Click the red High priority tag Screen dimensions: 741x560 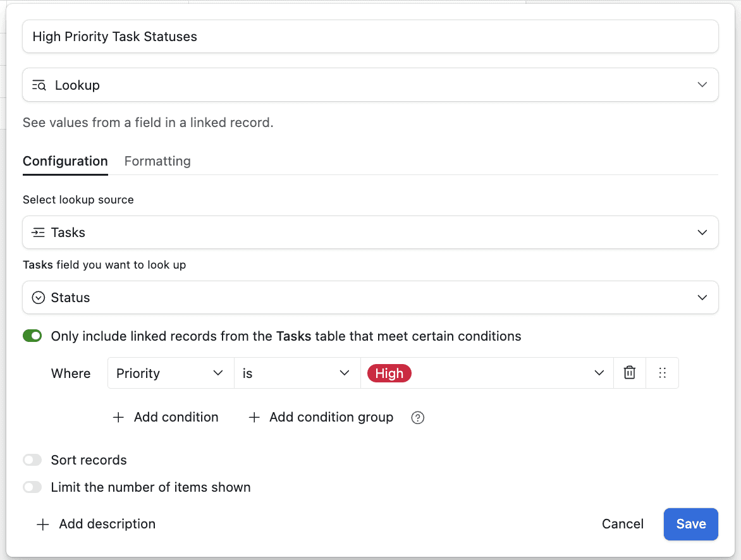389,374
